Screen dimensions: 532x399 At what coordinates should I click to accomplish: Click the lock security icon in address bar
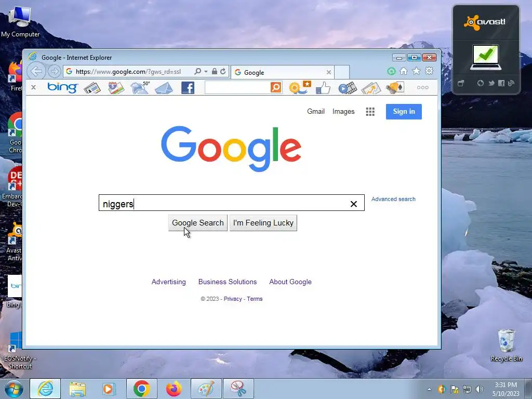[215, 71]
